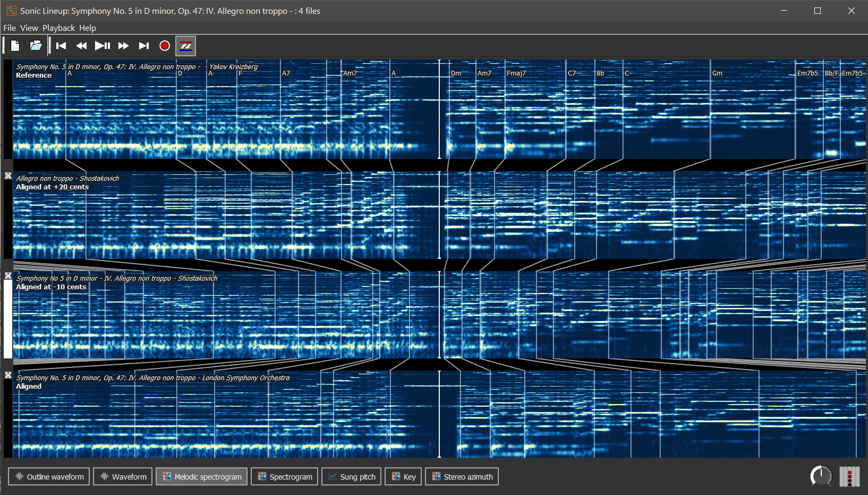Show the Stereo azimuth view

[x=462, y=476]
